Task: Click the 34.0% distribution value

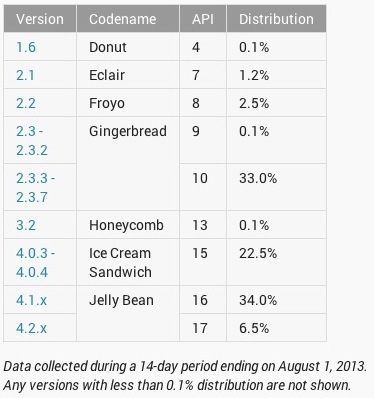Action: tap(258, 300)
